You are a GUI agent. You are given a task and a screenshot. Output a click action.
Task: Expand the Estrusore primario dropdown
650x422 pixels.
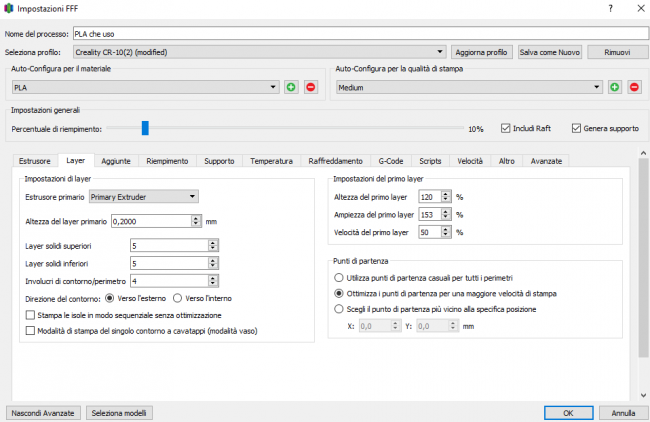click(x=191, y=197)
